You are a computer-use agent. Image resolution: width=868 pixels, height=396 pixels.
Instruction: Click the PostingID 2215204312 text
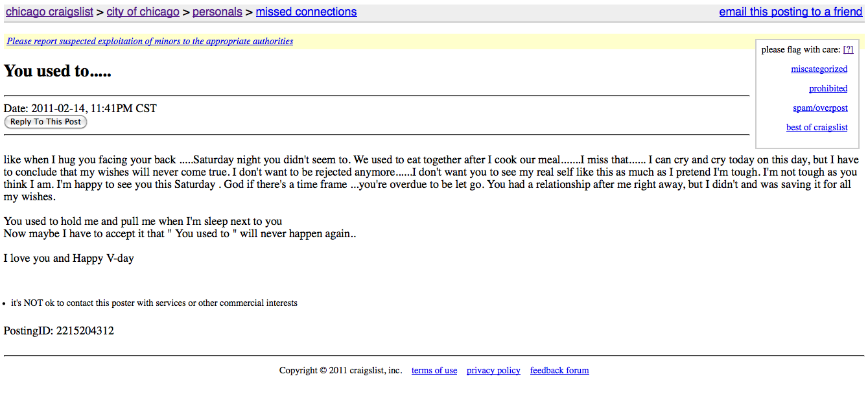click(x=59, y=331)
